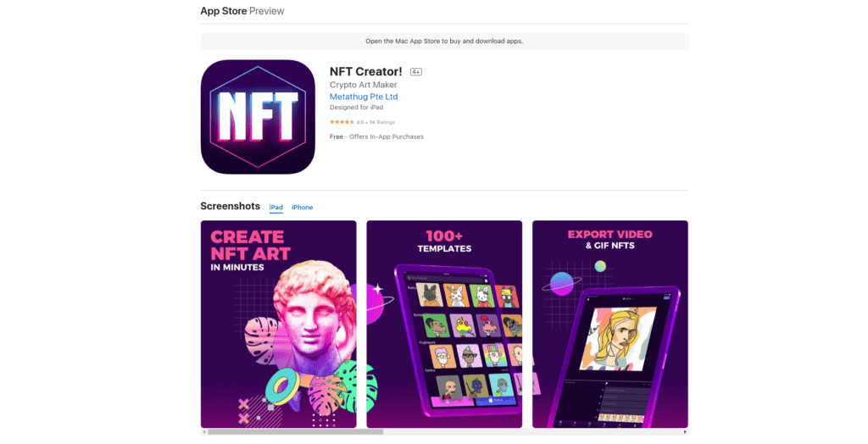Image resolution: width=868 pixels, height=444 pixels.
Task: Click the ringed planet icon in third screenshot
Action: (561, 284)
